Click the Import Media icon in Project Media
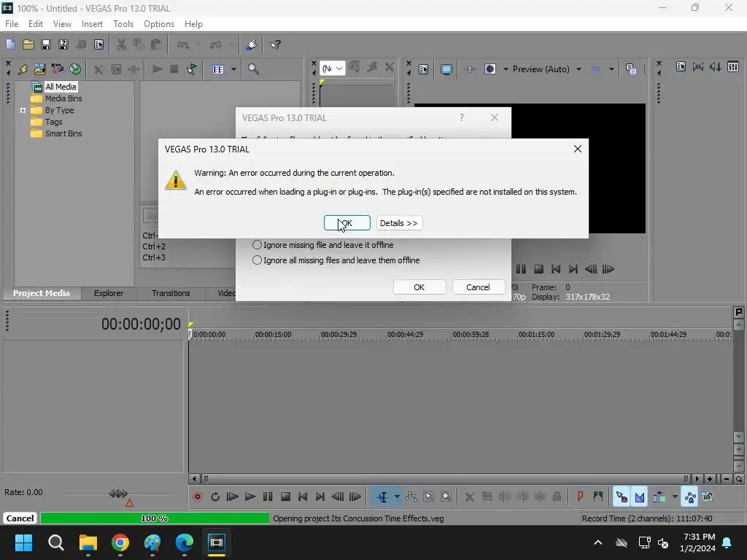747x560 pixels. (x=39, y=69)
